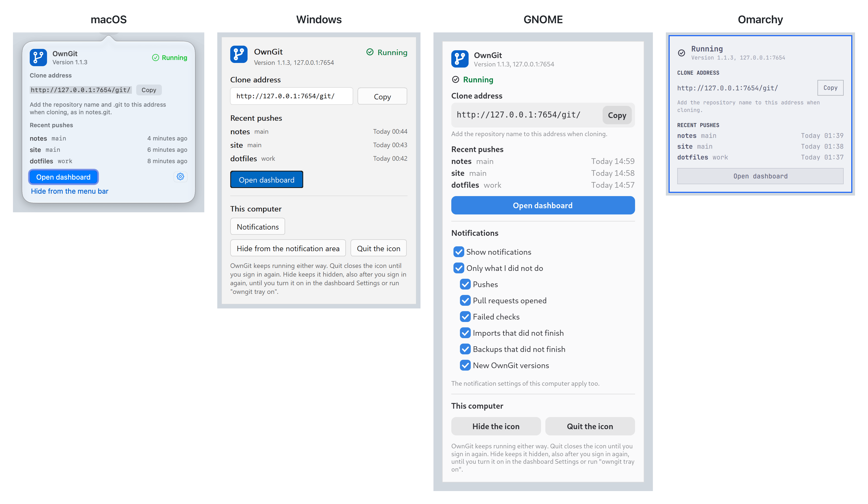This screenshot has width=868, height=504.
Task: Open settings gear in macOS panel
Action: pos(180,177)
